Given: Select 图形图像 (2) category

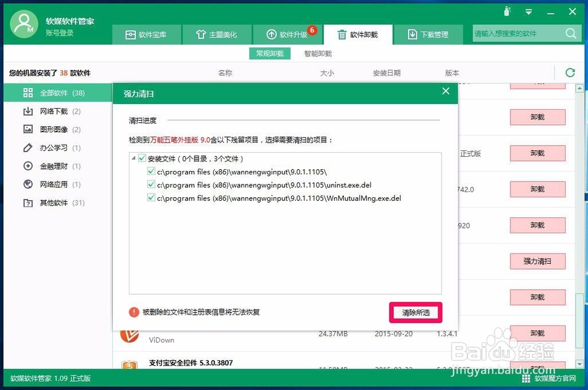Looking at the screenshot, I should click(58, 130).
